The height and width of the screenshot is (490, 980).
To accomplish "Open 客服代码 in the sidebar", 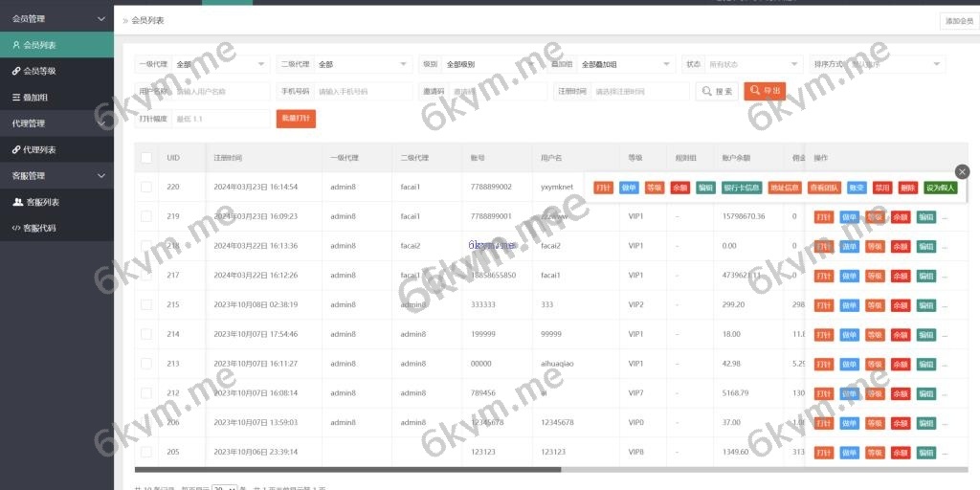I will (x=39, y=229).
